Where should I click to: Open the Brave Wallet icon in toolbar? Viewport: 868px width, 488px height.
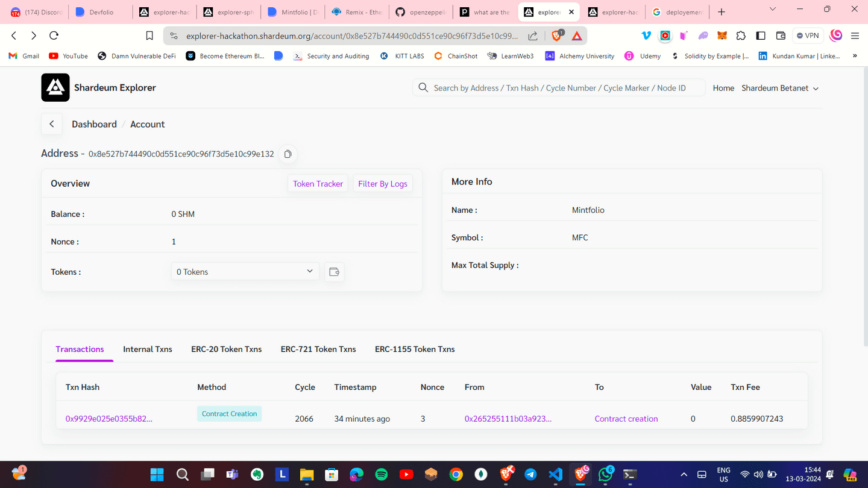pyautogui.click(x=781, y=36)
